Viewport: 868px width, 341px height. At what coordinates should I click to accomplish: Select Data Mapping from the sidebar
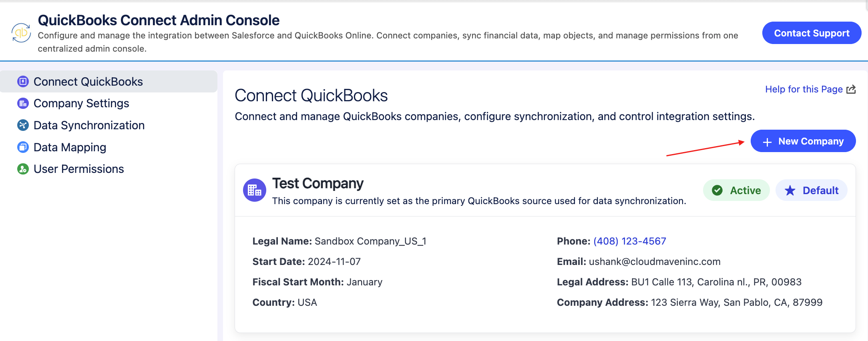[109, 147]
